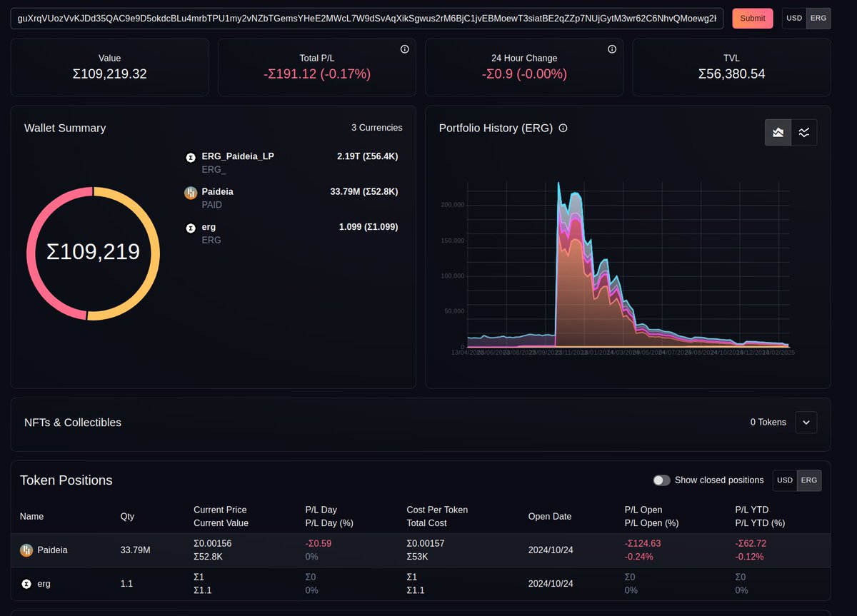The height and width of the screenshot is (616, 857).
Task: Click the info icon next to Total P/L
Action: tap(404, 49)
